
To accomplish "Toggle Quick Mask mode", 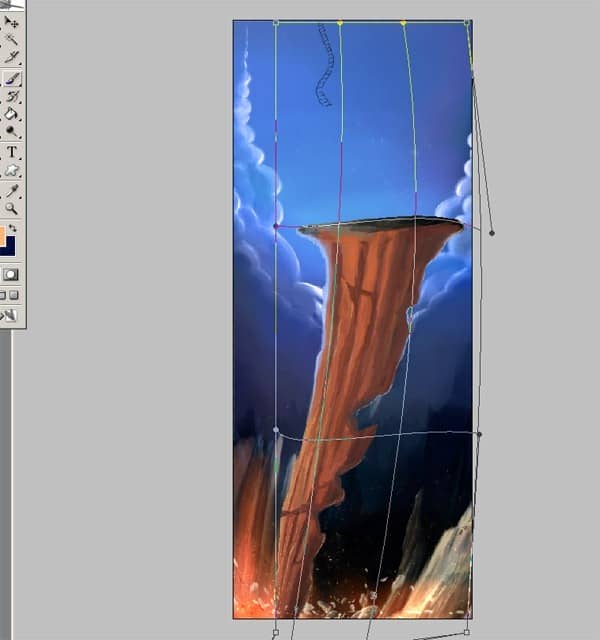I will coord(11,275).
